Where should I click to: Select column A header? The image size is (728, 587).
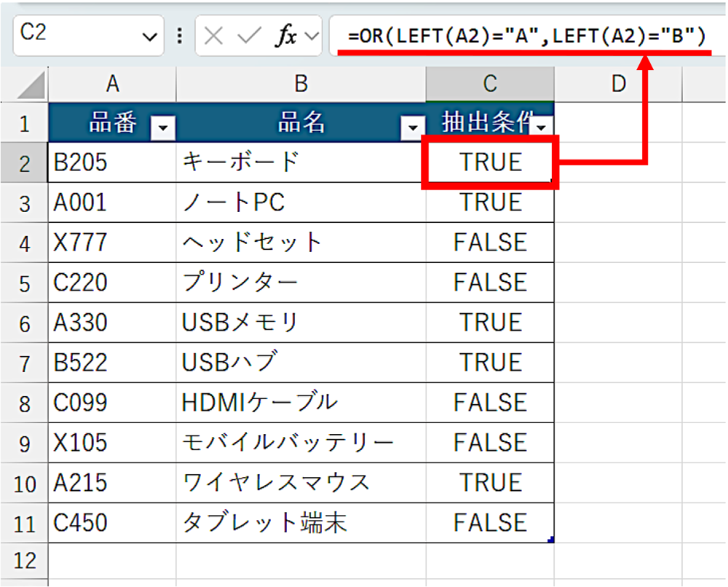(112, 84)
